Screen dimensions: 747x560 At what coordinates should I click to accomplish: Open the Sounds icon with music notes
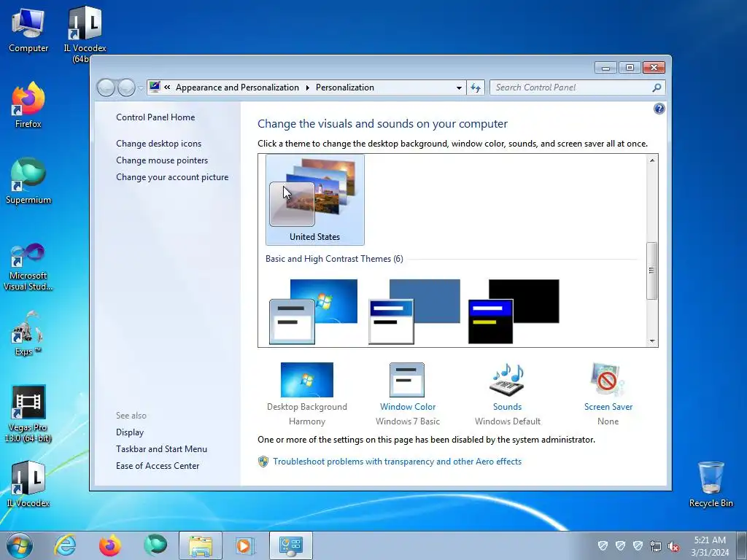coord(507,379)
